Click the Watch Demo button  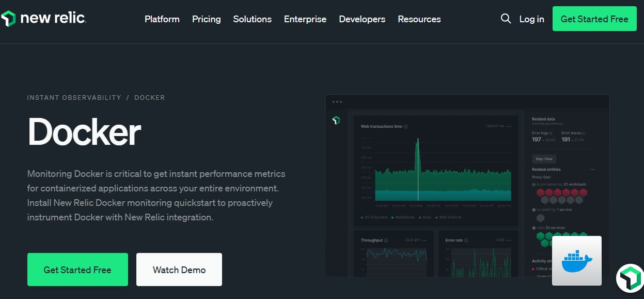pyautogui.click(x=179, y=270)
